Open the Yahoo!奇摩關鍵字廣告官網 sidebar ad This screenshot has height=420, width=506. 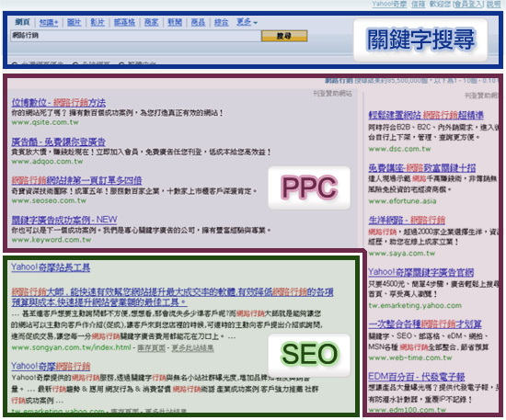[x=421, y=272]
